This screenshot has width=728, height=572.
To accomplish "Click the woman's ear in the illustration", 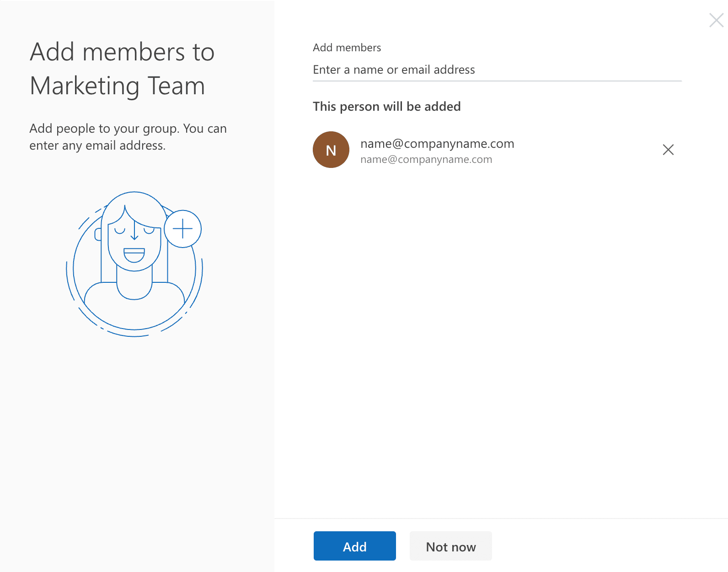I will click(x=97, y=235).
